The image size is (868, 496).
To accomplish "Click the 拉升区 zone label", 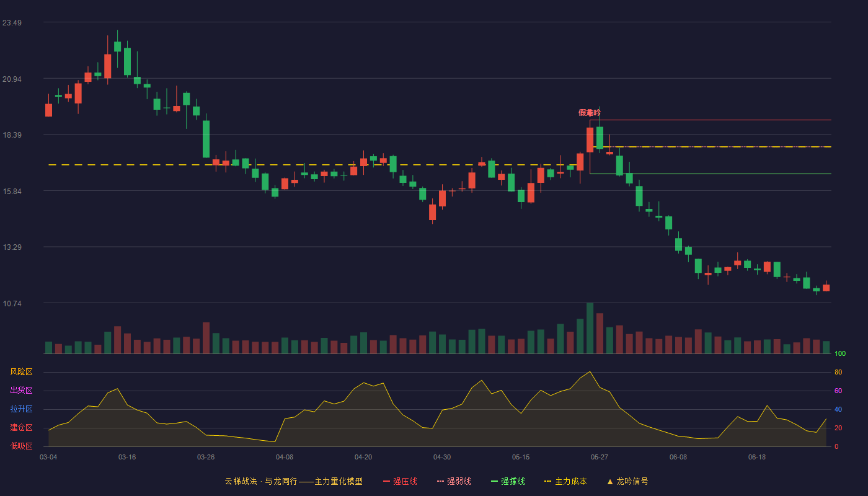I will pos(21,409).
